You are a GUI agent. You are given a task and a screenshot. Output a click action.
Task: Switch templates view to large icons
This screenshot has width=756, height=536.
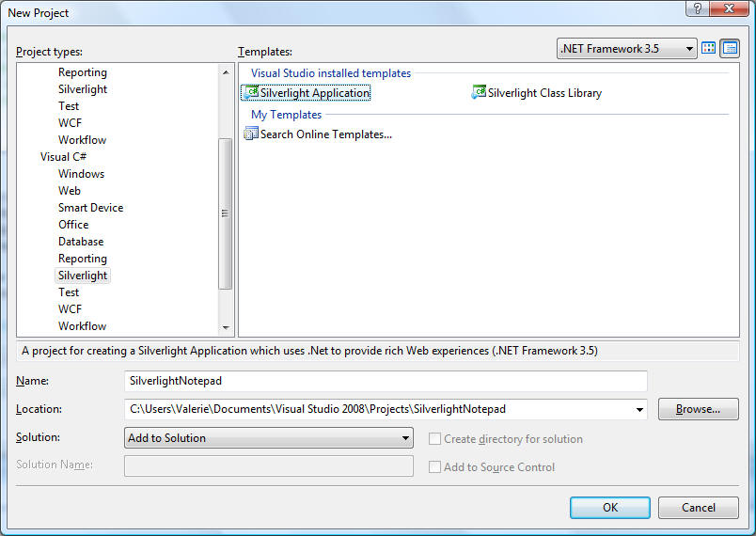tap(708, 48)
